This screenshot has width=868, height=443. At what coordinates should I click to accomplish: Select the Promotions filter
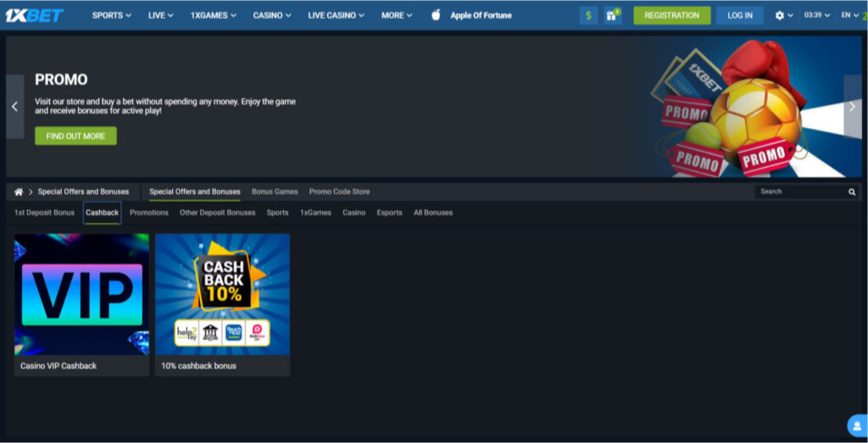click(x=149, y=213)
